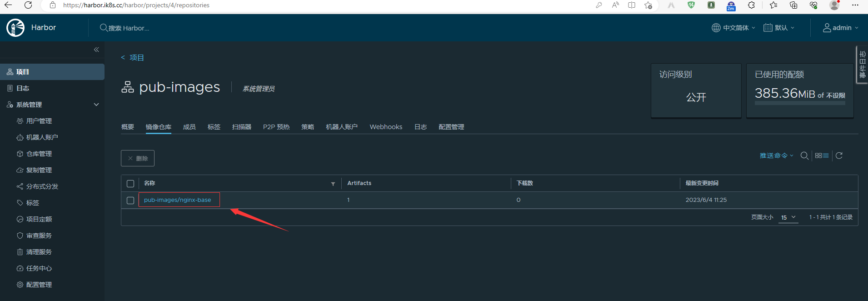The height and width of the screenshot is (301, 868).
Task: Open the language dropdown 中文简体
Action: pos(733,28)
